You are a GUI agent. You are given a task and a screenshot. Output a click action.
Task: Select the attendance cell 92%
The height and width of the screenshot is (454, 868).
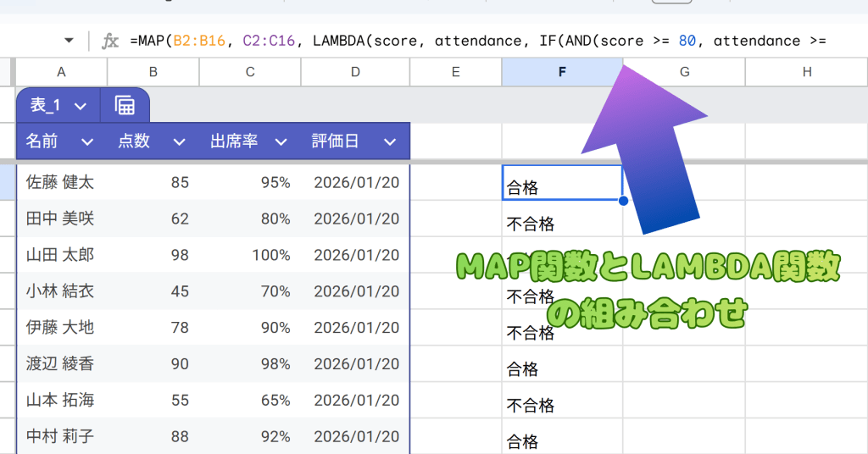coord(250,436)
